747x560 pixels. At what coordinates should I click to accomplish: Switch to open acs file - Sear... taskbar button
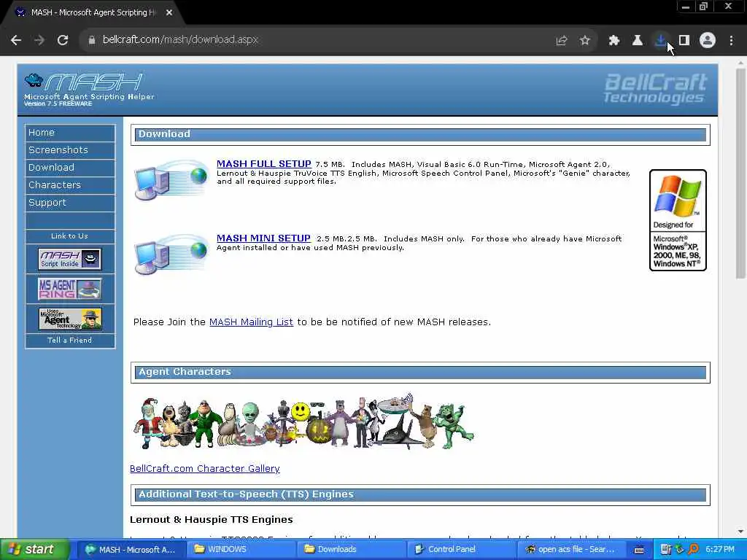pyautogui.click(x=571, y=550)
